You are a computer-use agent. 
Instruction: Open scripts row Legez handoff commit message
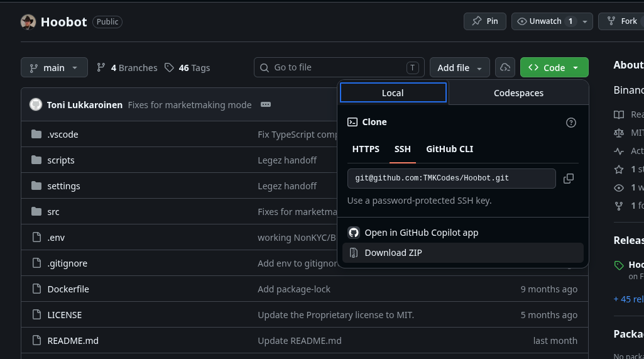pos(287,160)
